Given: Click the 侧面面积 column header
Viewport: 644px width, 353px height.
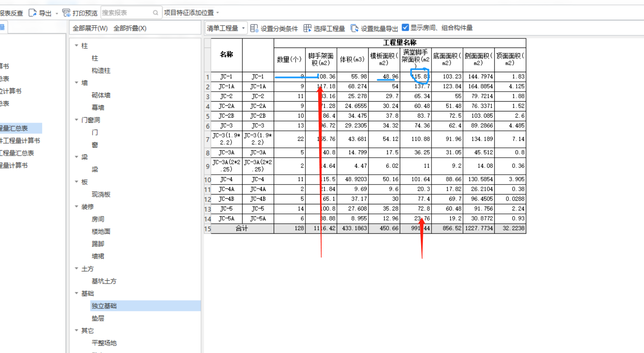Looking at the screenshot, I should tap(479, 59).
